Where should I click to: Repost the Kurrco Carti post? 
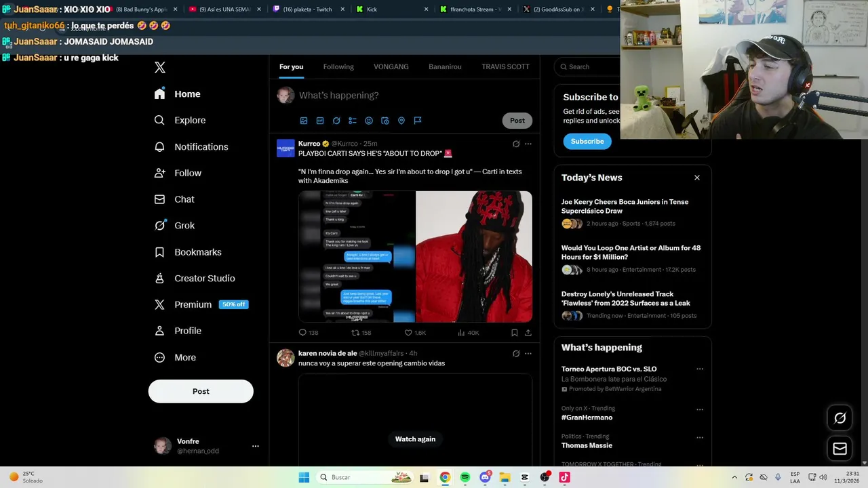361,333
